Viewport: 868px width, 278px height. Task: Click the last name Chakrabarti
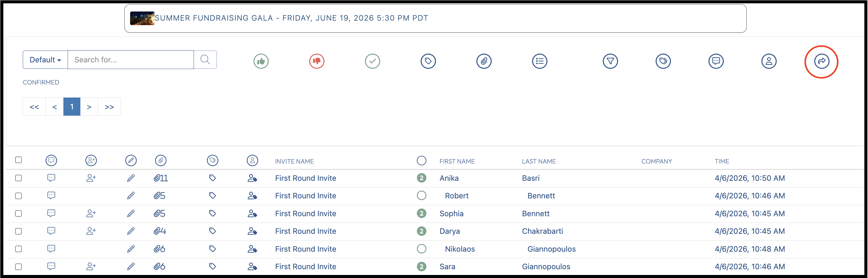click(542, 231)
